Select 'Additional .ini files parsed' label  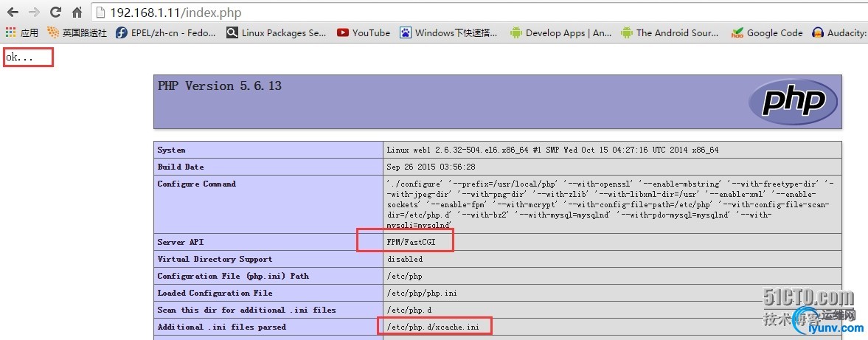(x=221, y=327)
